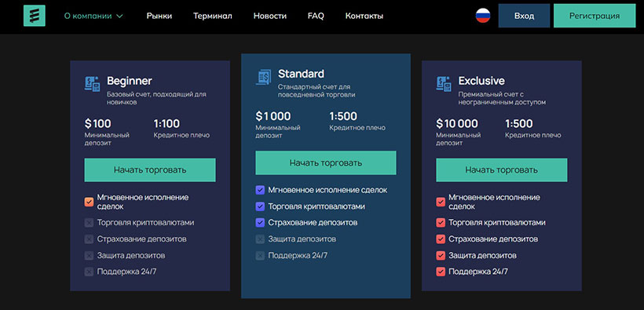
Task: Toggle Standard "Защита депозитов" checkbox
Action: (x=260, y=239)
